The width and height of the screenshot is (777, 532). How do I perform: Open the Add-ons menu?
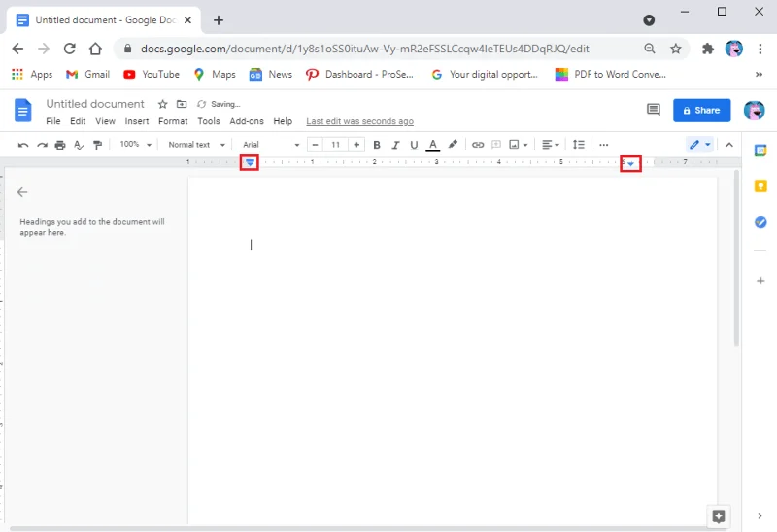point(247,121)
